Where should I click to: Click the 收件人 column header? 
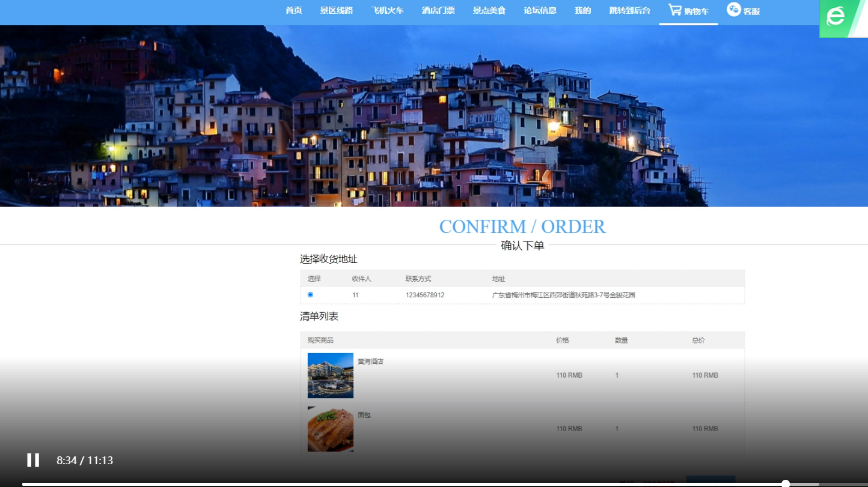(362, 279)
